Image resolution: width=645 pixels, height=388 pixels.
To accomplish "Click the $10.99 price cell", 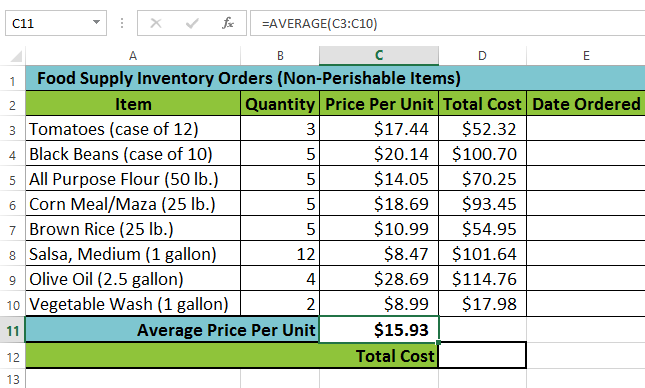I will click(379, 229).
